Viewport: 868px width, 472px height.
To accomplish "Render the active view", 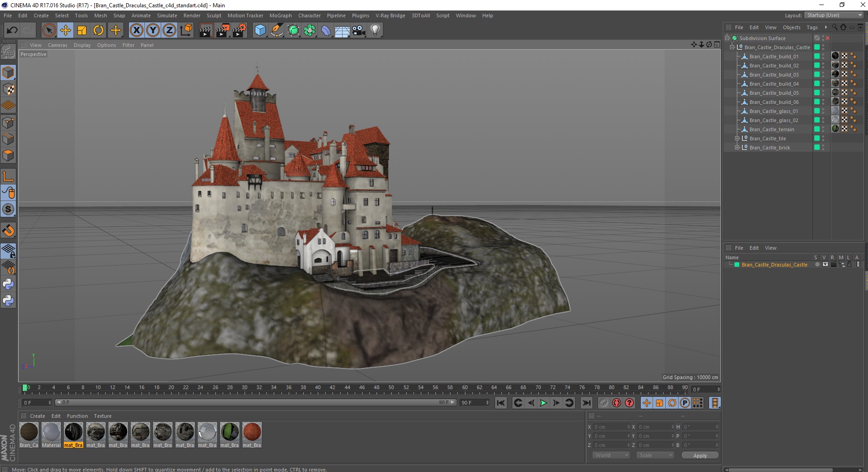I will 206,31.
